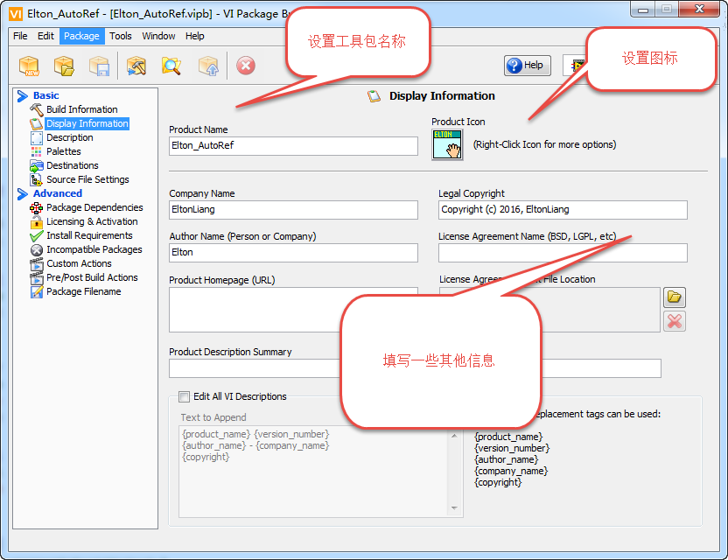Viewport: 728px width, 560px height.
Task: Click the Source File Settings icon
Action: tap(36, 179)
